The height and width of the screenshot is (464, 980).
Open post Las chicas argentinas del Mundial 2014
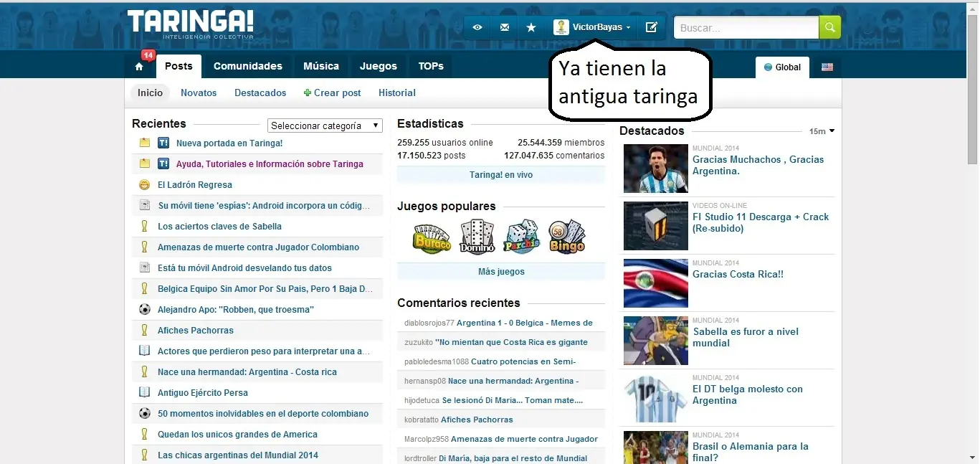pos(238,455)
